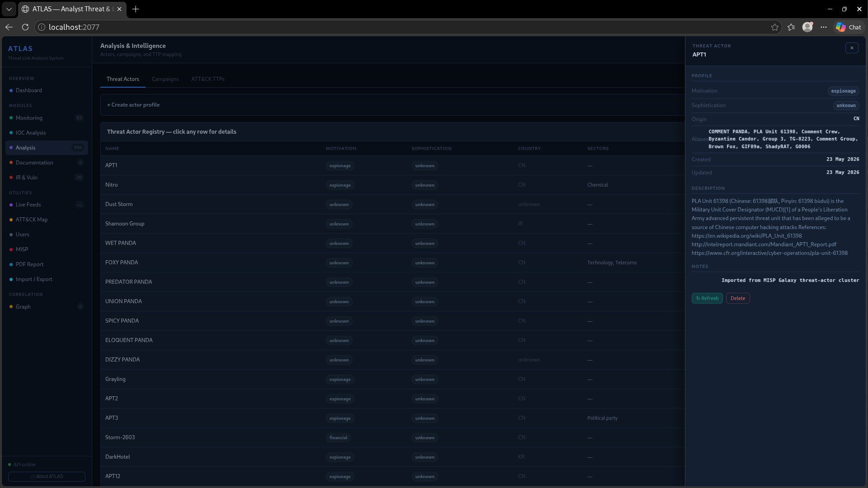Select the FOXY PANDA row
868x488 pixels.
click(392, 263)
